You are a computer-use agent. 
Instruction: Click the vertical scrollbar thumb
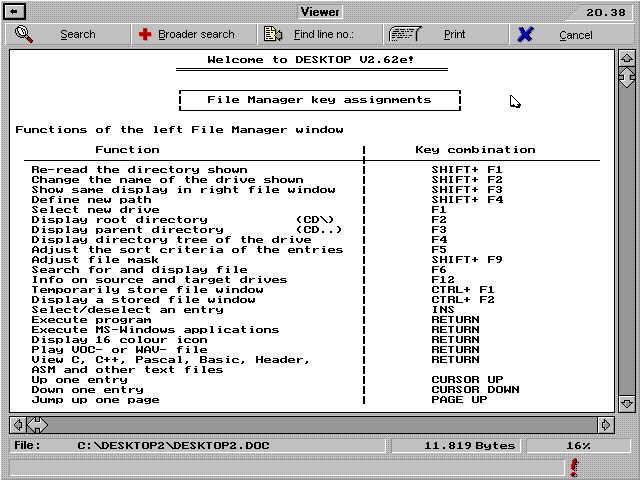(627, 78)
